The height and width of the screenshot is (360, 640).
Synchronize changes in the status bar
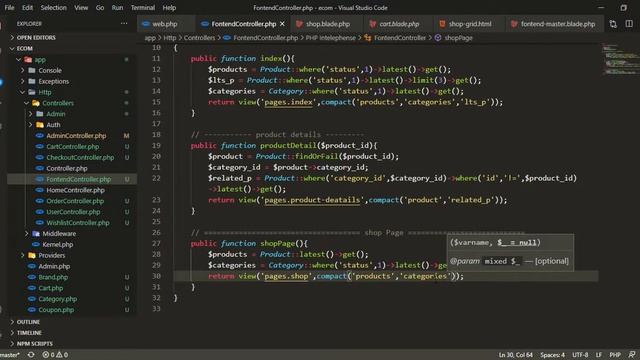point(31,355)
